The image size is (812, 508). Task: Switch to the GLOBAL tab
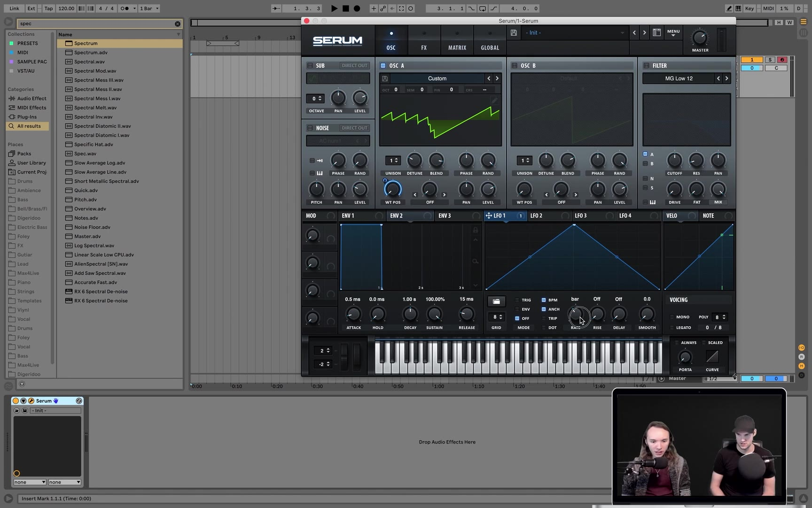[490, 40]
